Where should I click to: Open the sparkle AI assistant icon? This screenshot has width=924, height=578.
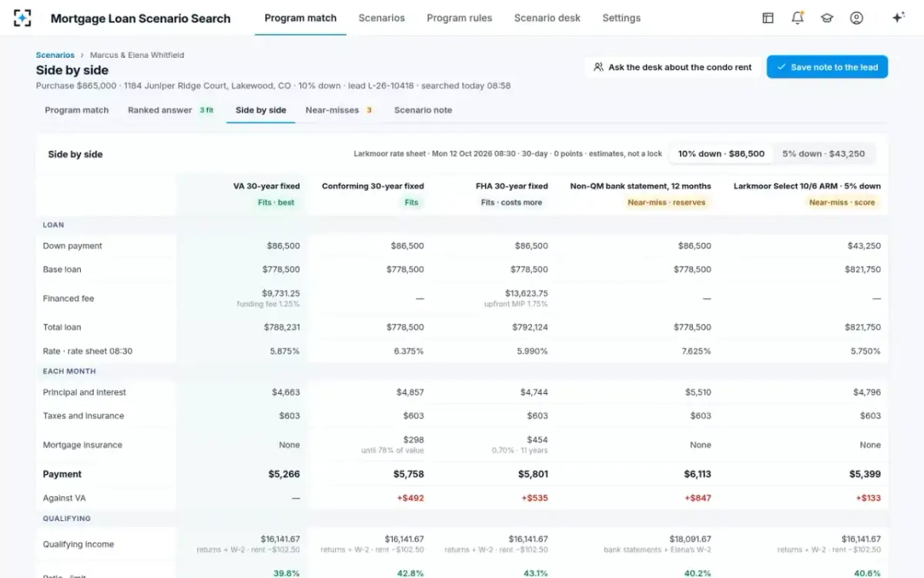point(898,18)
